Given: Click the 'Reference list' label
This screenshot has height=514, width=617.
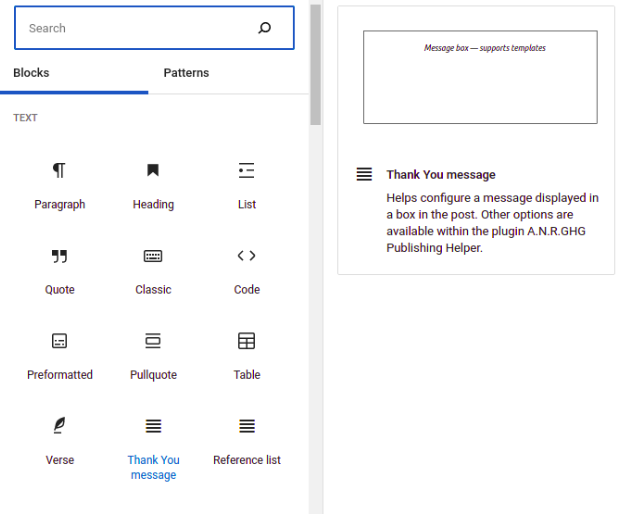Looking at the screenshot, I should (247, 460).
